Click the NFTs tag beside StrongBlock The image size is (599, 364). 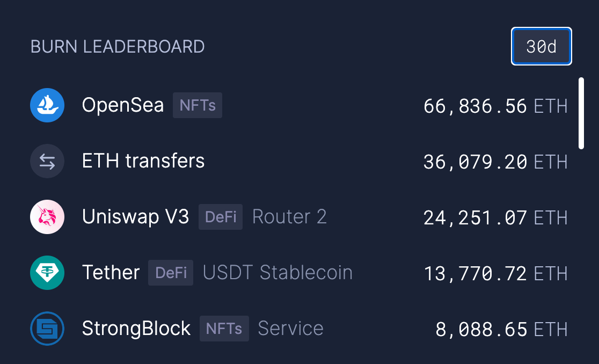click(224, 329)
